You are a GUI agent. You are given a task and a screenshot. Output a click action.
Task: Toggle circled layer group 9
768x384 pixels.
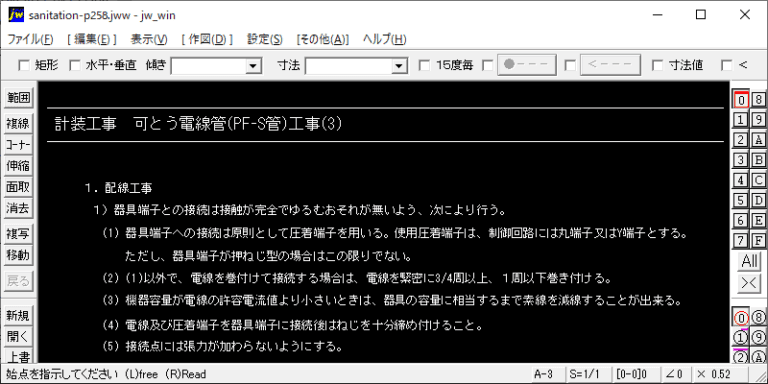(x=758, y=338)
